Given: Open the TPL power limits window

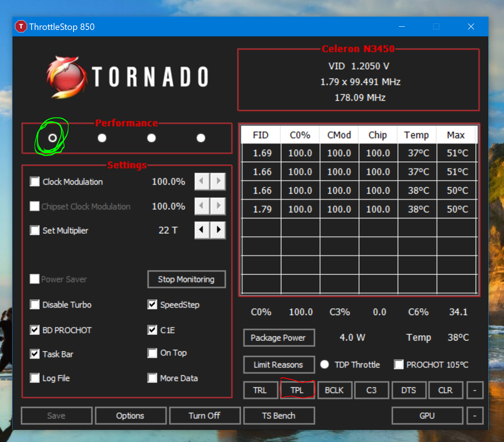Looking at the screenshot, I should 297,390.
